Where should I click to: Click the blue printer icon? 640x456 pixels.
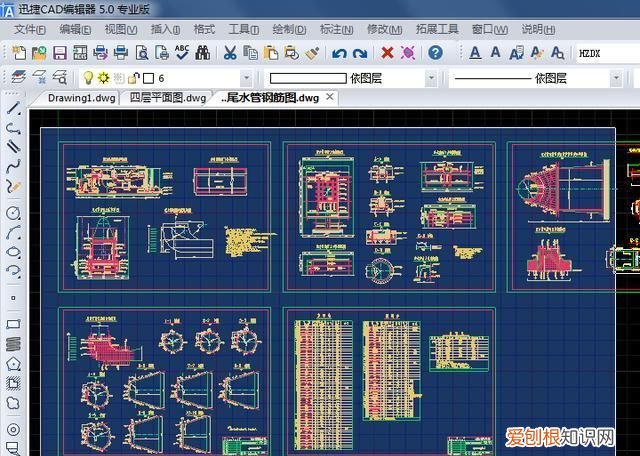(x=121, y=53)
